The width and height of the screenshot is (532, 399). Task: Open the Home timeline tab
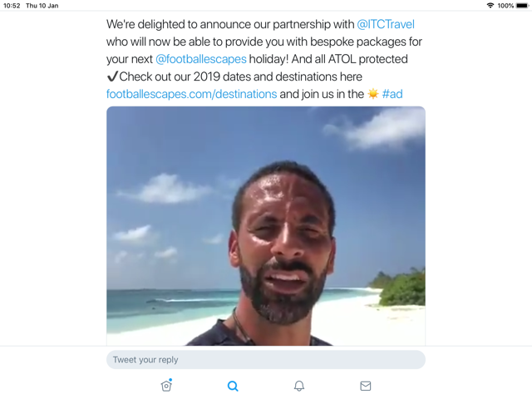pos(166,386)
